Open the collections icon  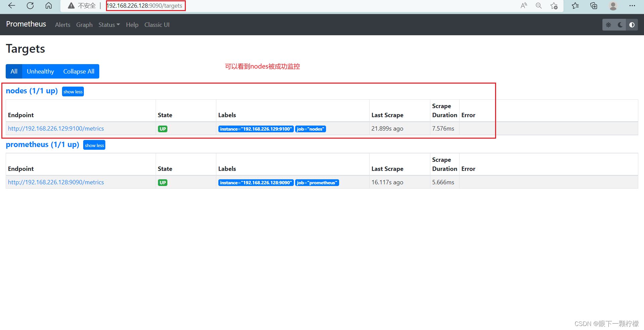[594, 6]
